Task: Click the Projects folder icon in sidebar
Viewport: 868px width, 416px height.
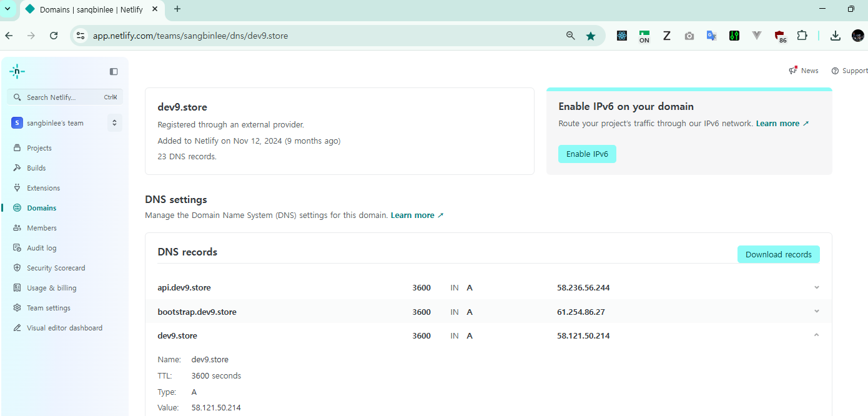Action: pyautogui.click(x=17, y=148)
